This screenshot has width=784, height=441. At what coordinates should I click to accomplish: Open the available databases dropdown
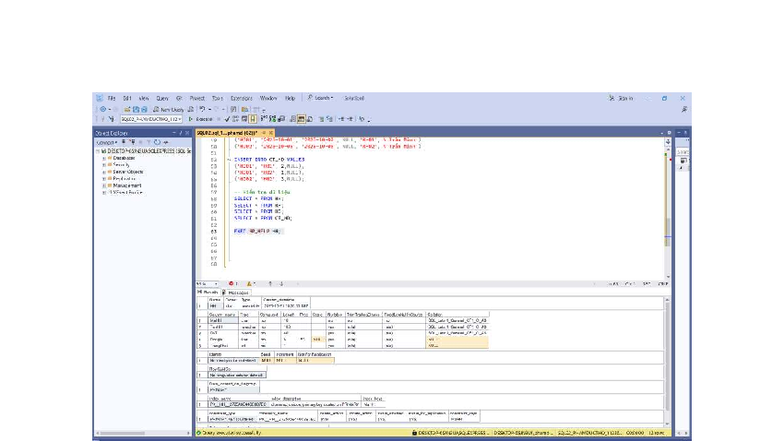pyautogui.click(x=151, y=119)
